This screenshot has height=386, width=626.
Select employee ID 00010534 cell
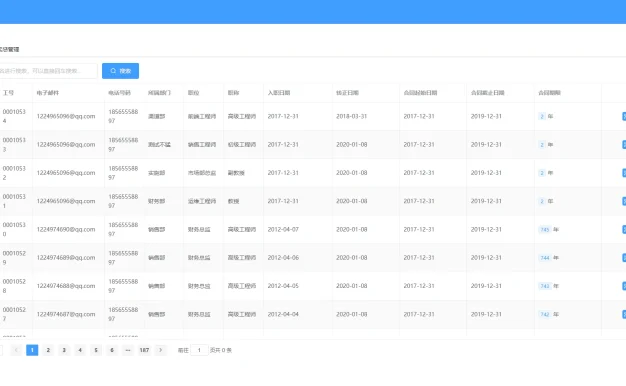tap(14, 116)
